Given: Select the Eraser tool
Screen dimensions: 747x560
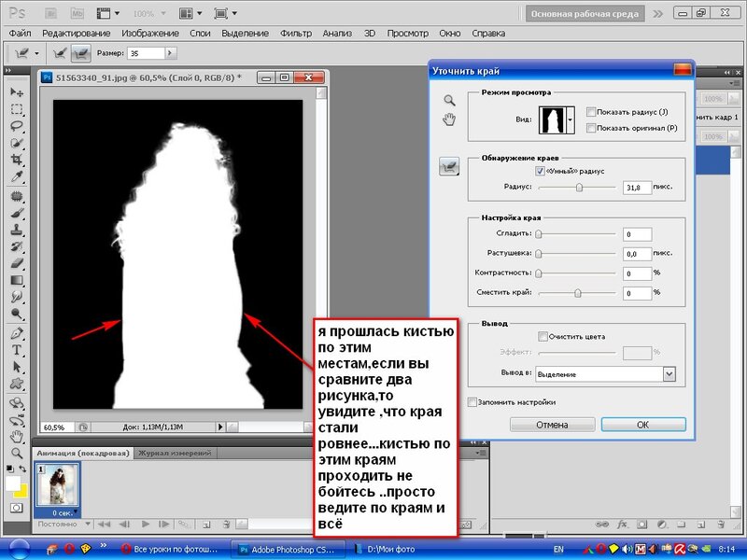Looking at the screenshot, I should tap(17, 263).
